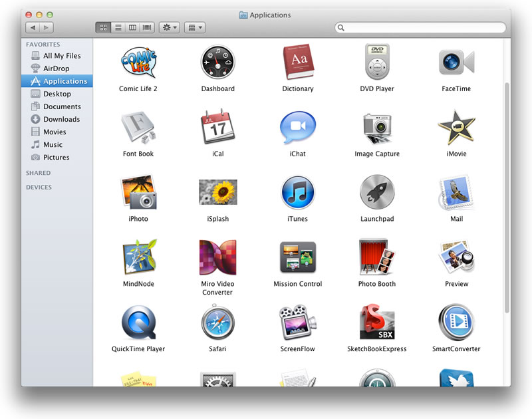
Task: Select the iMovie star icon
Action: coord(456,128)
